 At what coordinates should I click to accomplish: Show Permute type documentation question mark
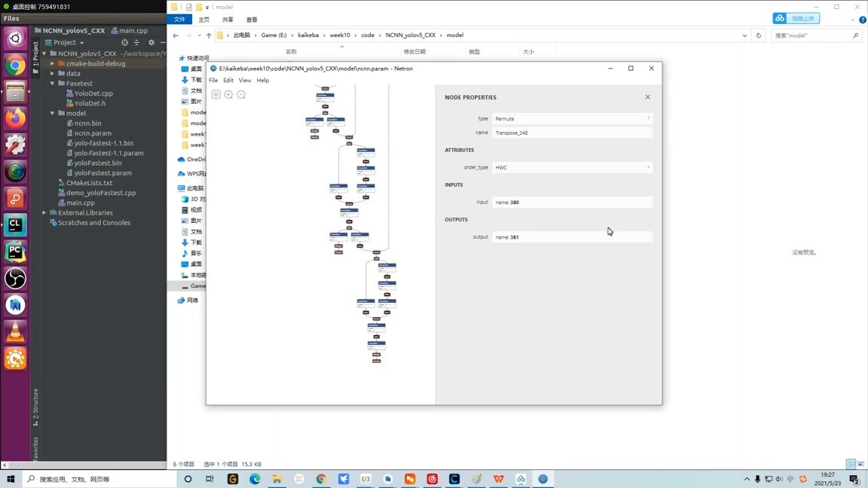point(648,118)
